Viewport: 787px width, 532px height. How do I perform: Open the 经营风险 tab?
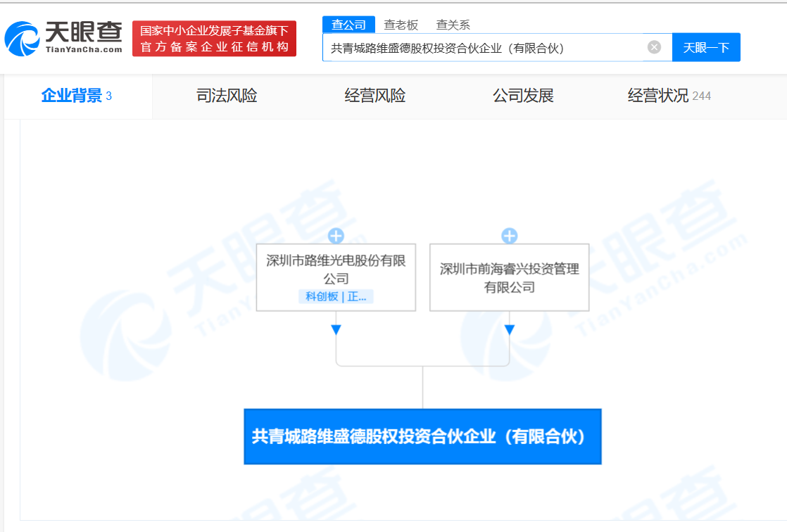[x=375, y=96]
